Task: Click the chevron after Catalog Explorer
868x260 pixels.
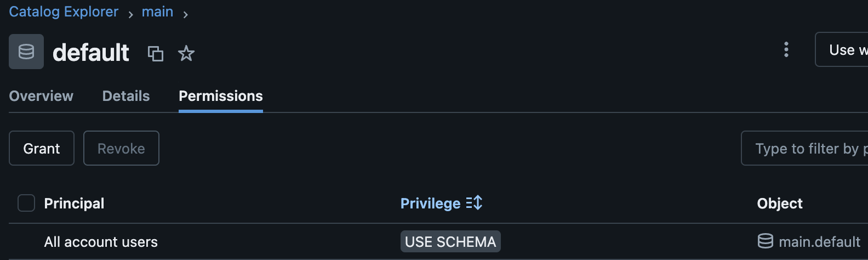Action: pos(130,15)
